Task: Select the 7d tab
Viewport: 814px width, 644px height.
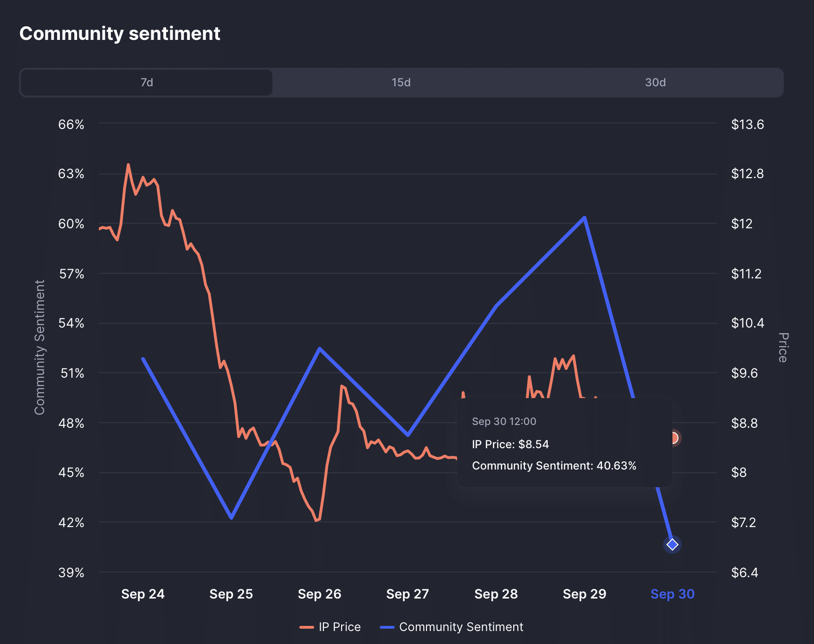Action: (146, 83)
